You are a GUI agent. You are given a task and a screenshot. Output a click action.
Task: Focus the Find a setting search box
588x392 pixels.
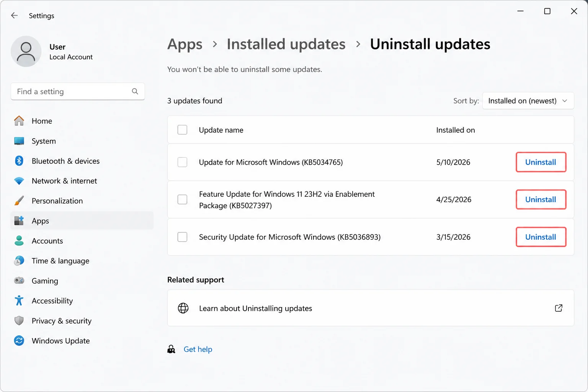tap(78, 91)
